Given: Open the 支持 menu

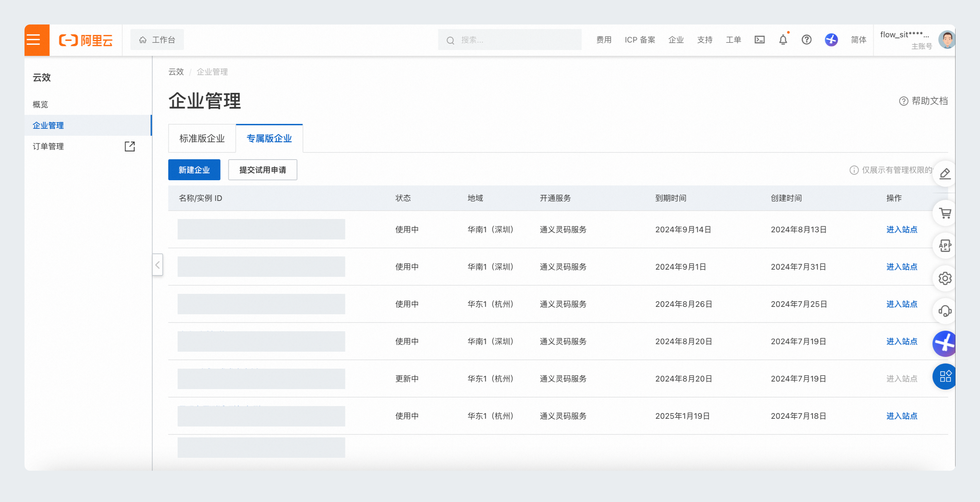Looking at the screenshot, I should click(705, 39).
